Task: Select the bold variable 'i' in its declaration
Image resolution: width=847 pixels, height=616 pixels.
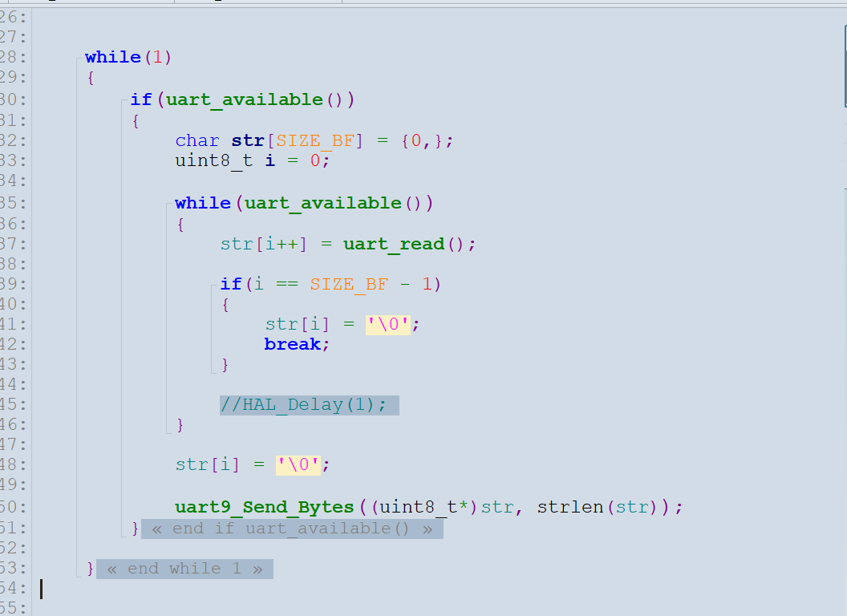Action: [270, 160]
